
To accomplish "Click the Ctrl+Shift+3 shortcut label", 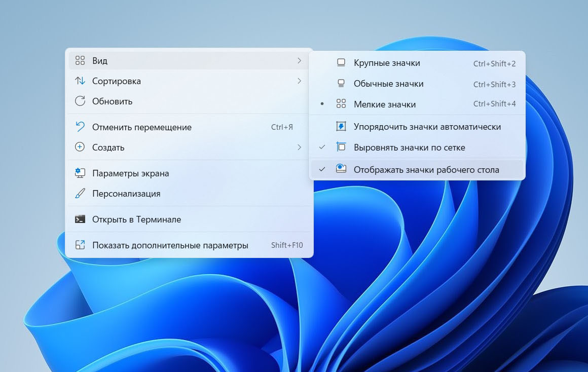I will (494, 84).
